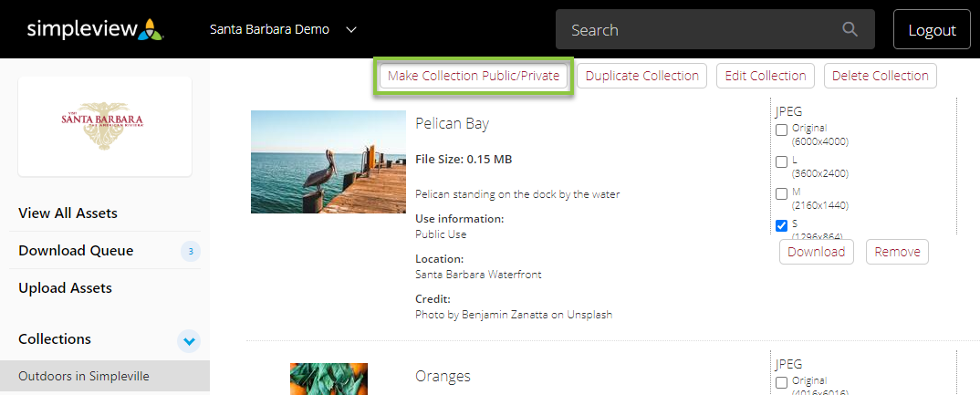980x395 pixels.
Task: Click Remove button for Pelican Bay
Action: (898, 252)
